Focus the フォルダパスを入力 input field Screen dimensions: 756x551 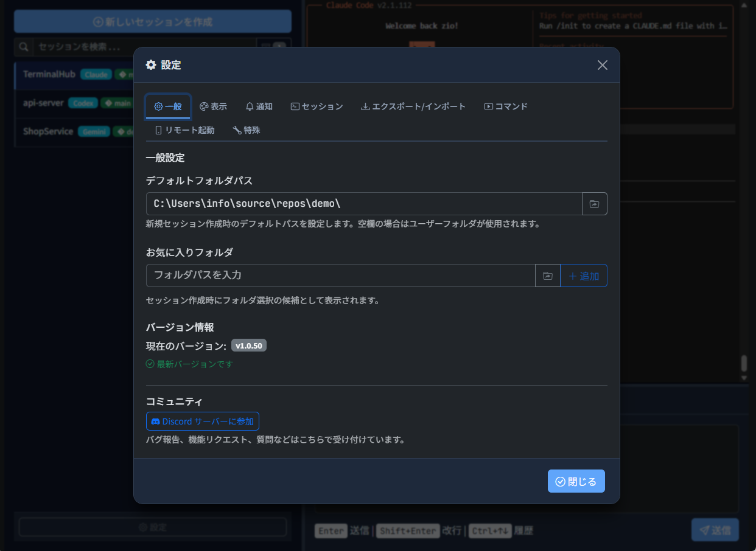coord(340,275)
